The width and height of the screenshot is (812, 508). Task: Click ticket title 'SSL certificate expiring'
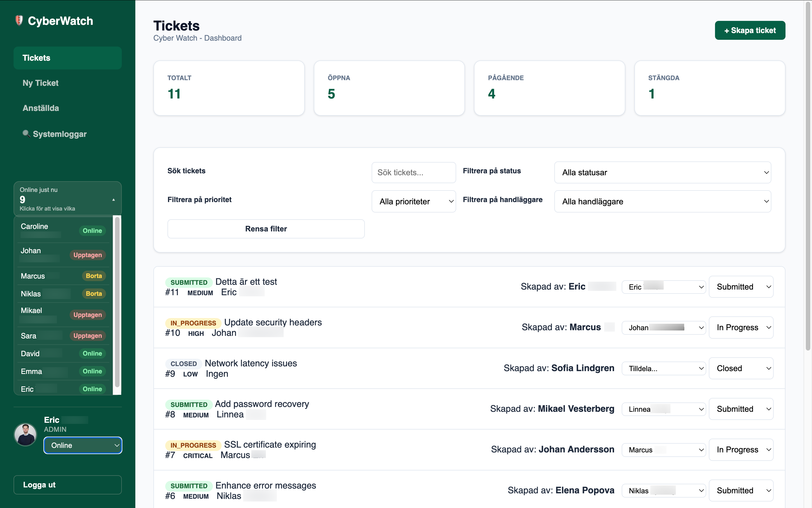270,444
